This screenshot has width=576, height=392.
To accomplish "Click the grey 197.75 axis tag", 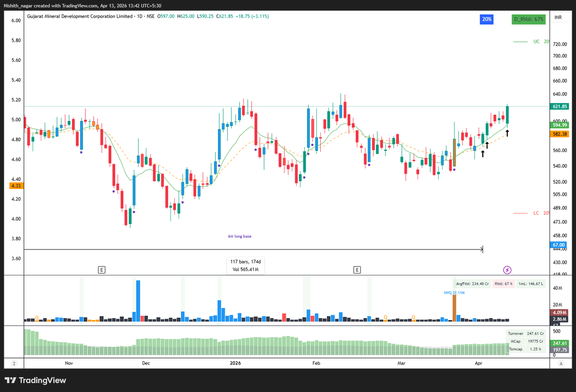I will 560,350.
